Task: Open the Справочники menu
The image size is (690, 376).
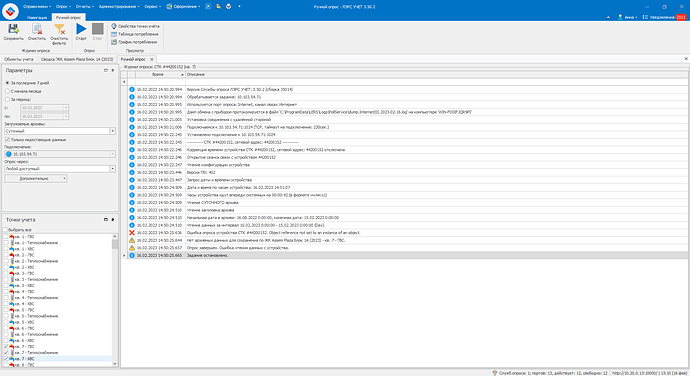Action: 37,7
